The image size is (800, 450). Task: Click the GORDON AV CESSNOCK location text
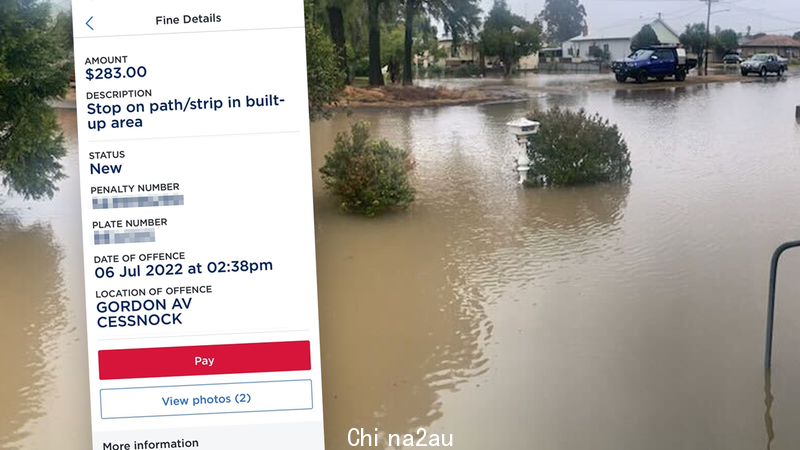[x=144, y=312]
